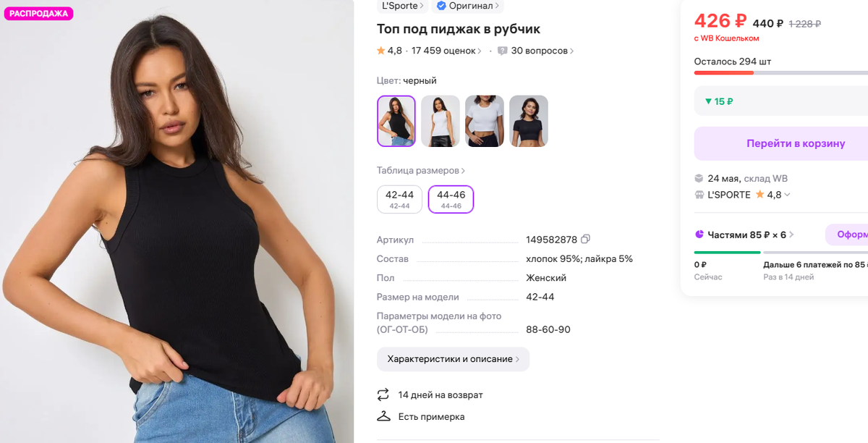Copy the article number 149582878

584,239
